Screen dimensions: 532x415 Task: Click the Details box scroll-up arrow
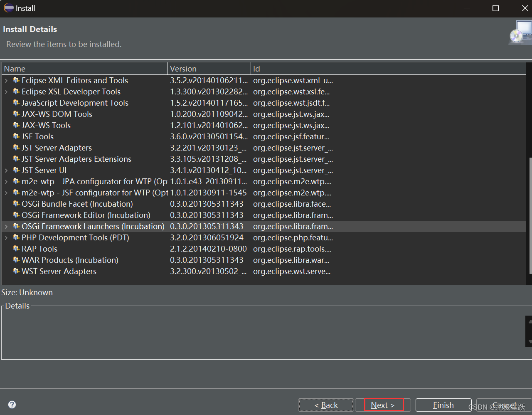[x=529, y=321]
